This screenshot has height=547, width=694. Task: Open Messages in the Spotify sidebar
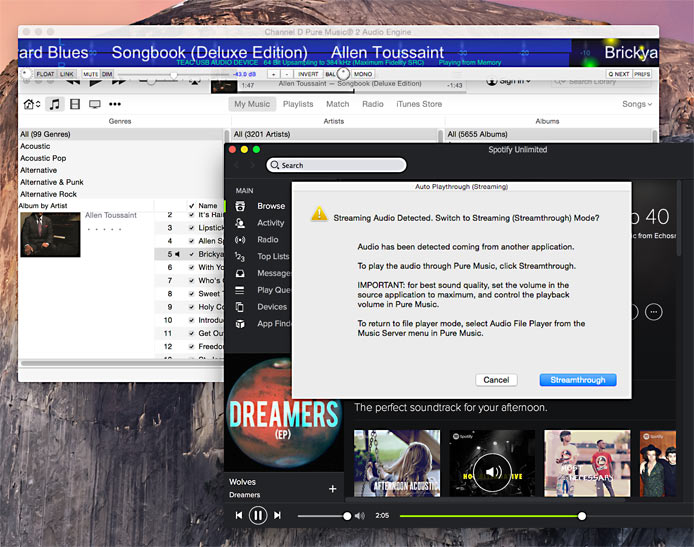point(274,273)
